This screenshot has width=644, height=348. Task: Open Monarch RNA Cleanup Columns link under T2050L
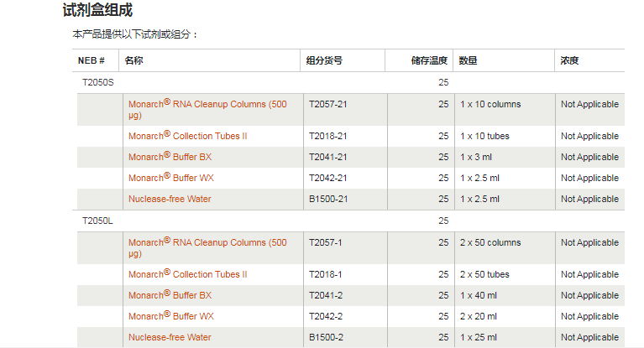[207, 243]
